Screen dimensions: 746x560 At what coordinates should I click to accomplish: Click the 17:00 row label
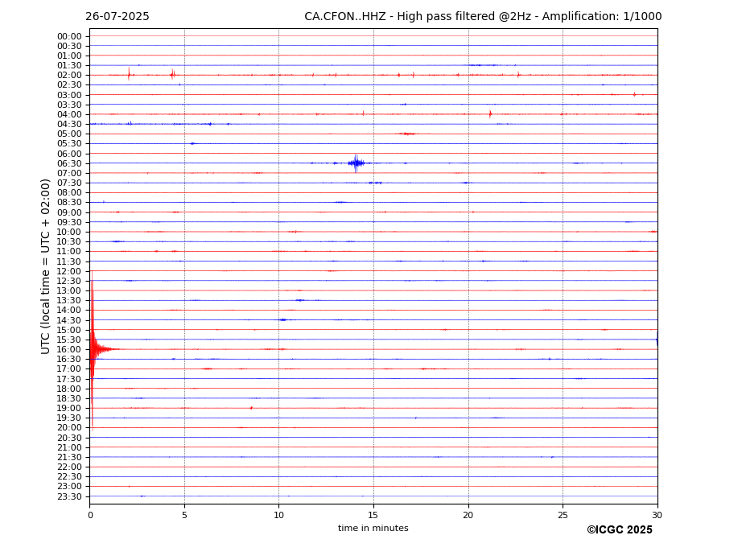[69, 369]
